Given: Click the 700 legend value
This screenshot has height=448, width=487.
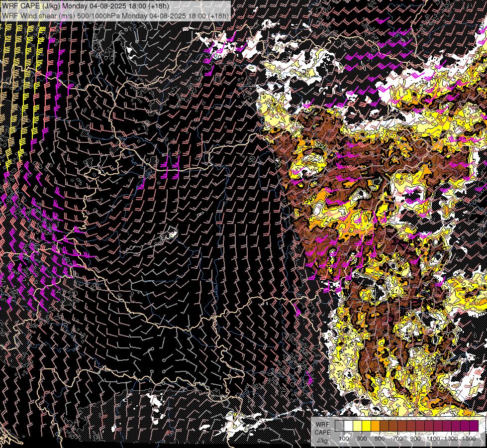Looking at the screenshot, I should (x=397, y=439).
